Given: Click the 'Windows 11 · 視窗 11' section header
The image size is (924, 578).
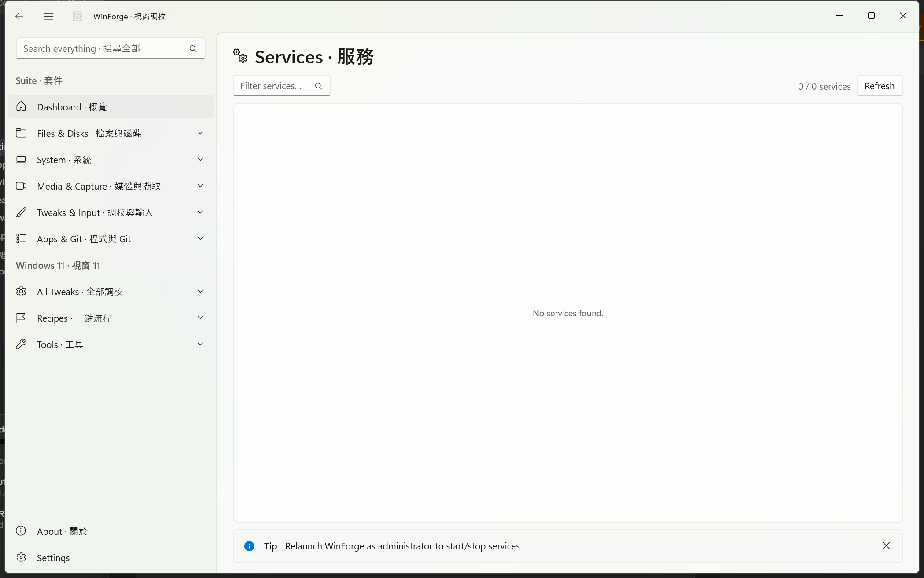Looking at the screenshot, I should 58,265.
